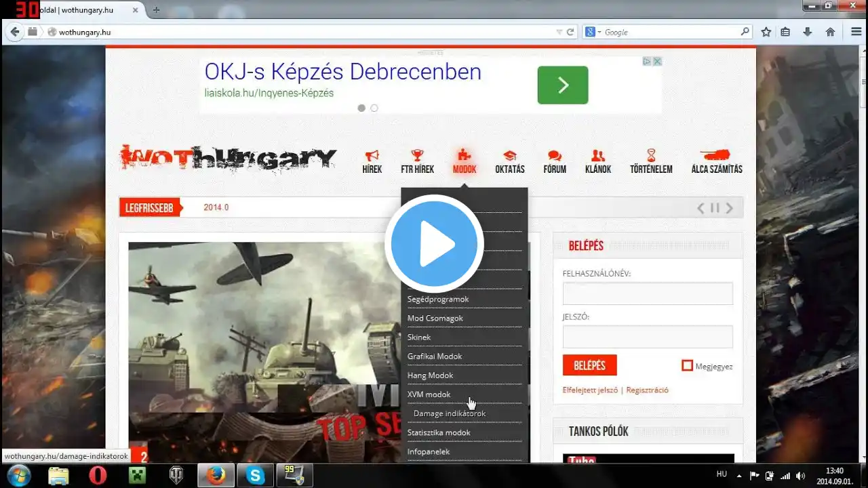Select the first ad carousel dot
Viewport: 868px width, 488px height.
click(361, 108)
